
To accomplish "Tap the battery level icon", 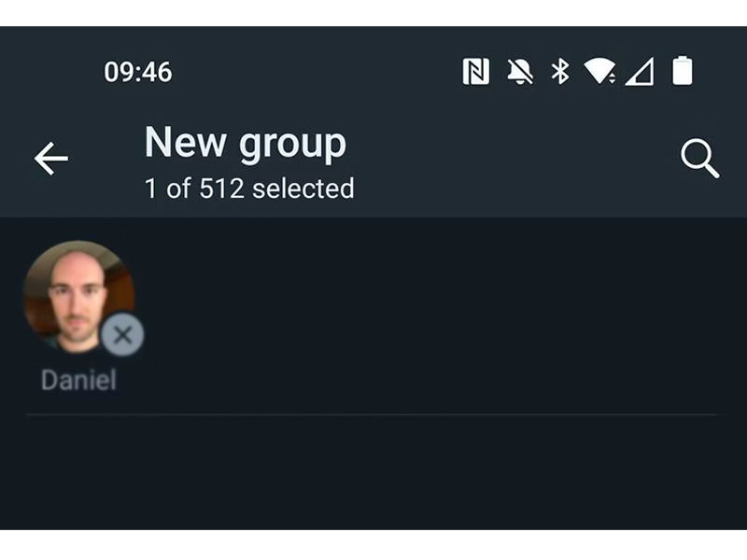I will click(x=682, y=71).
